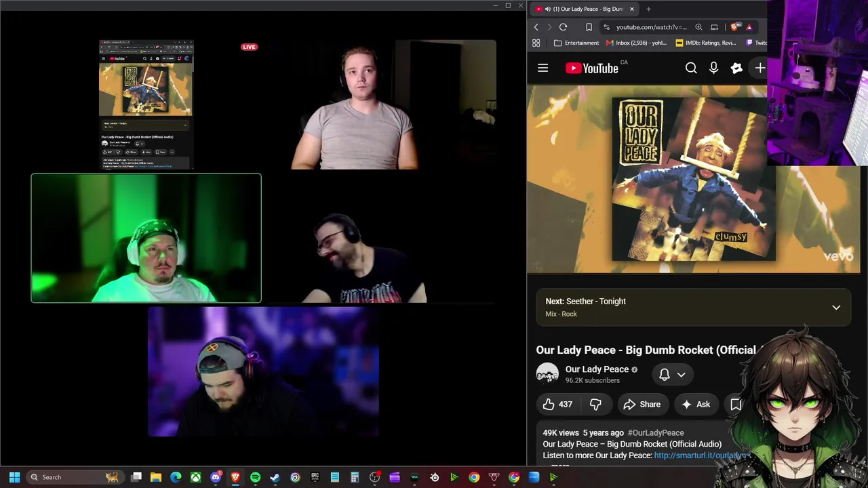The width and height of the screenshot is (868, 488).
Task: Launch Epic Games from the taskbar
Action: 315,477
